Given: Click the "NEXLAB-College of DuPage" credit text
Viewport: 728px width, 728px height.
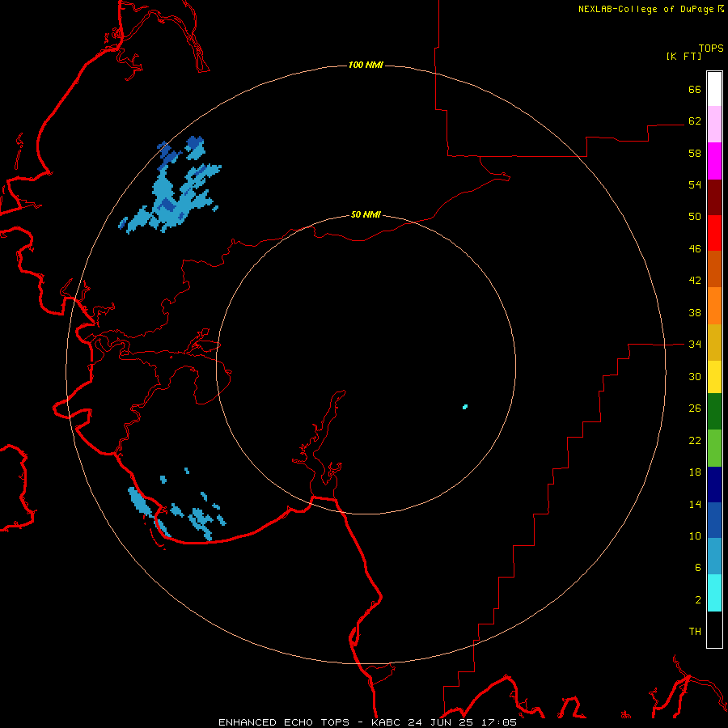Looking at the screenshot, I should point(645,9).
